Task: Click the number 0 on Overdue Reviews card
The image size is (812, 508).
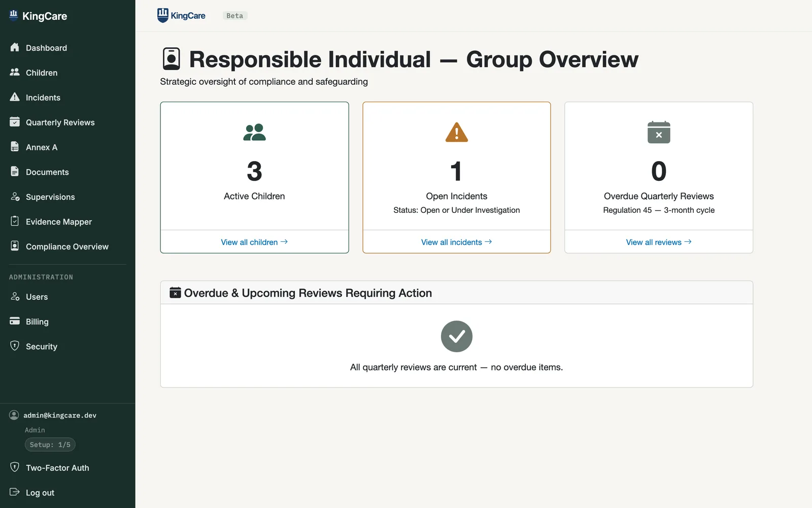Action: (x=659, y=171)
